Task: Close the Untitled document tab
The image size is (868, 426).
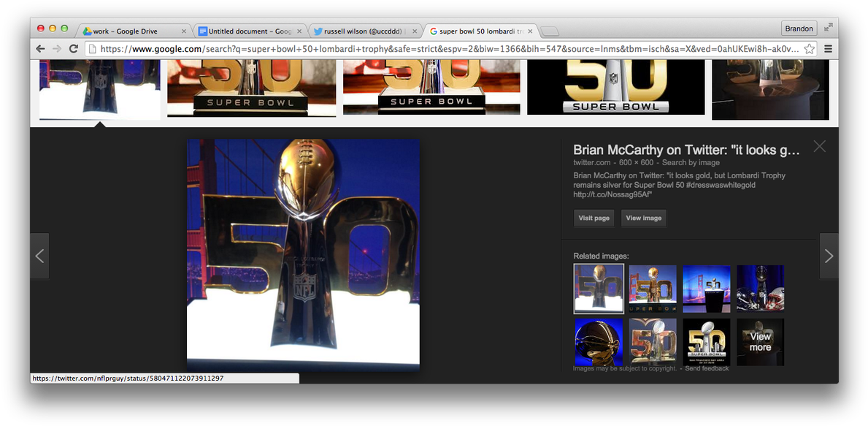Action: tap(299, 31)
